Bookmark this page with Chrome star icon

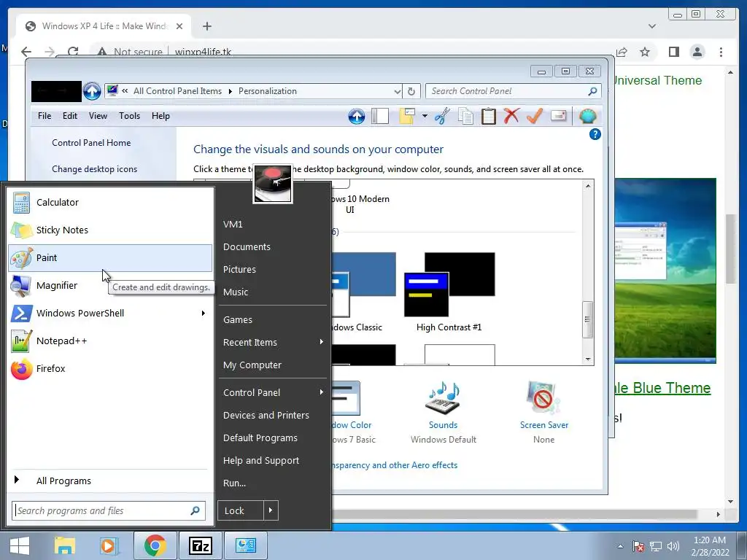645,52
